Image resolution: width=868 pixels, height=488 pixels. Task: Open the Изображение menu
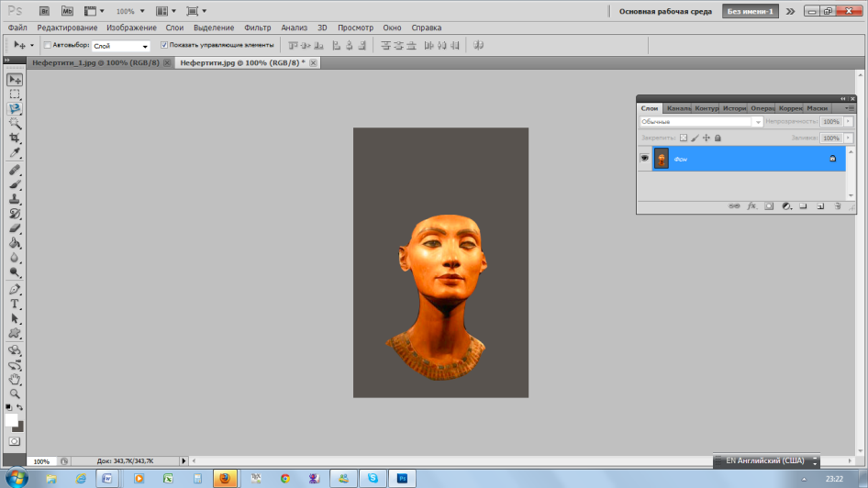132,28
